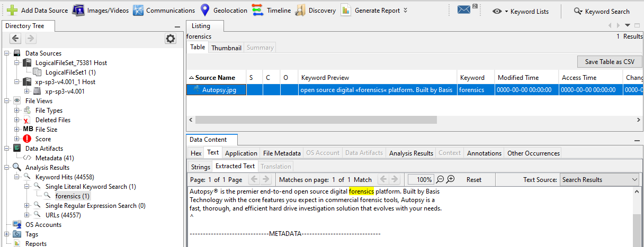Click the Save Table as CSV button
Screen dimensions: 644x247
pos(609,61)
